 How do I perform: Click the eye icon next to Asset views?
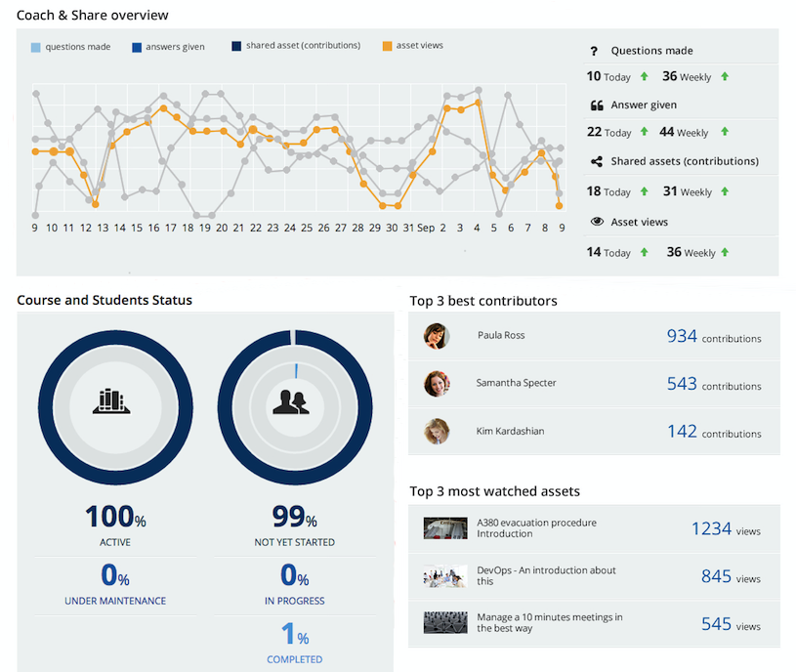596,222
